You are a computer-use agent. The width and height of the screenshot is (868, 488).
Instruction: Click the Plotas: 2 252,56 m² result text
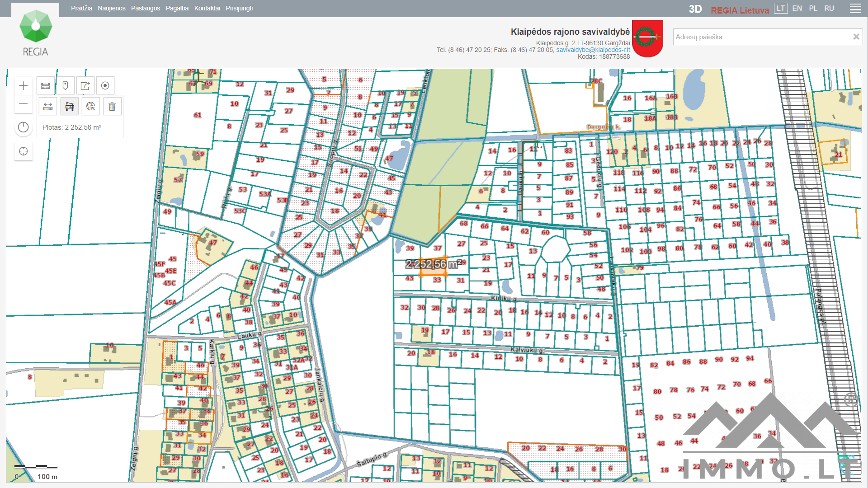(72, 127)
